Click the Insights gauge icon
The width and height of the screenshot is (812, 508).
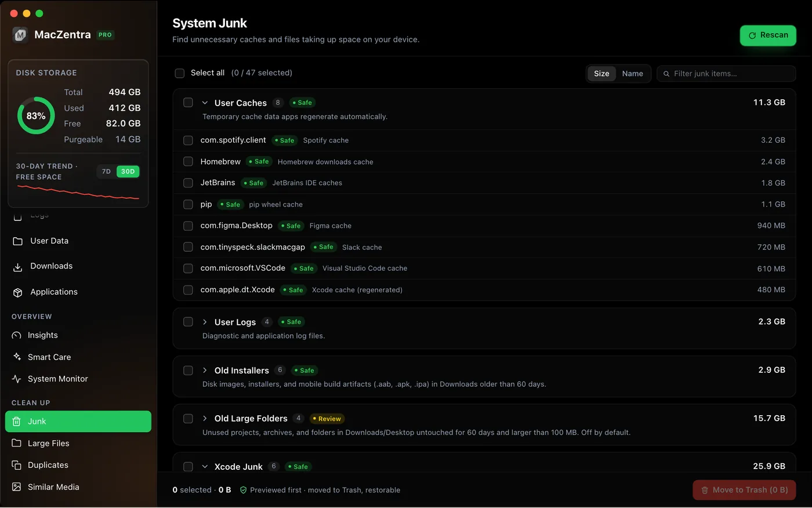17,336
